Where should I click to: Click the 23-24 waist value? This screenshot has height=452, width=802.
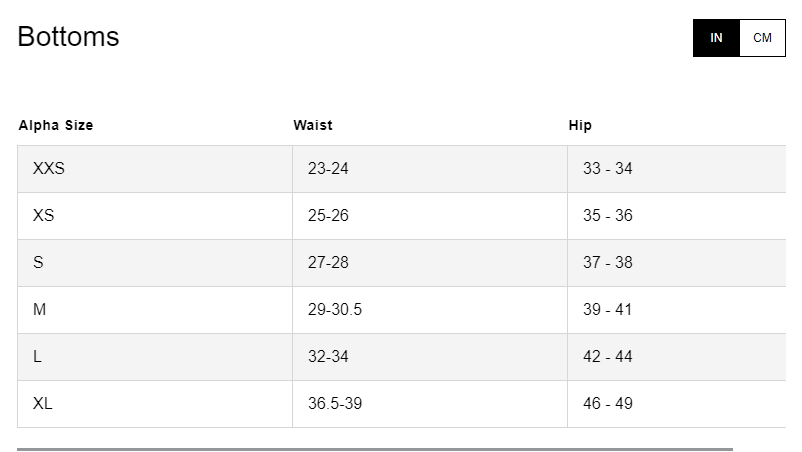click(328, 169)
